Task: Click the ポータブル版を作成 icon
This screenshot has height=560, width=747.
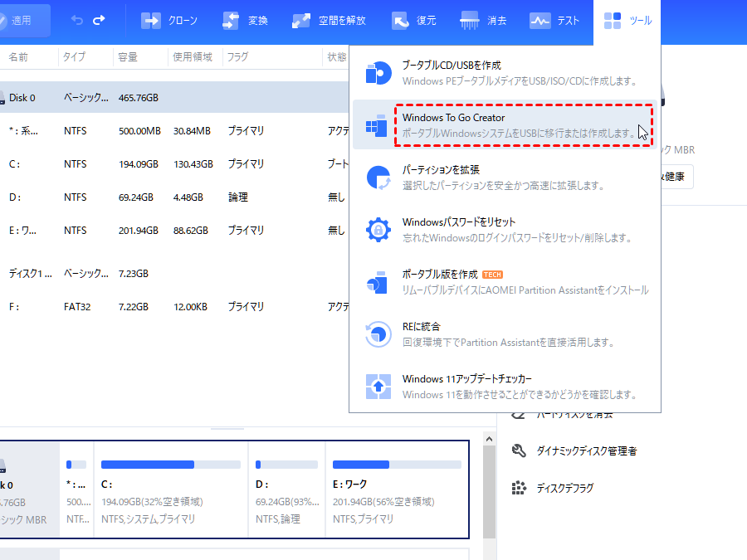Action: coord(378,282)
